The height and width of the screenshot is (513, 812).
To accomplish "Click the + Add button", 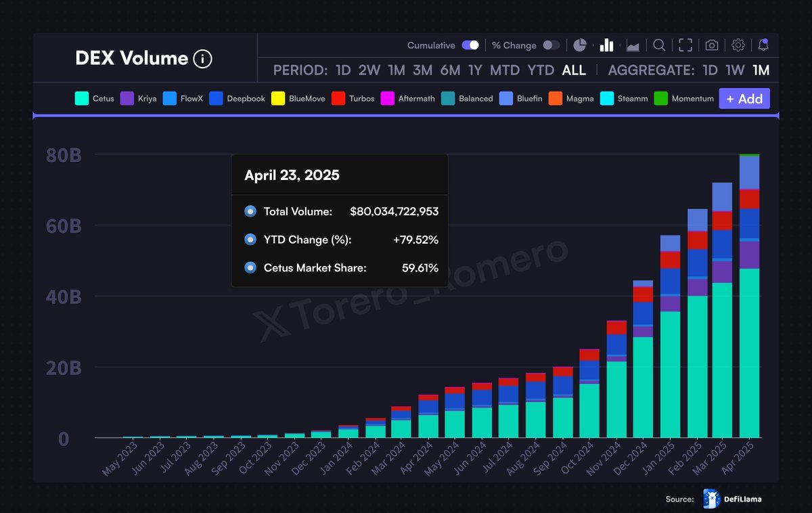I will [x=744, y=99].
